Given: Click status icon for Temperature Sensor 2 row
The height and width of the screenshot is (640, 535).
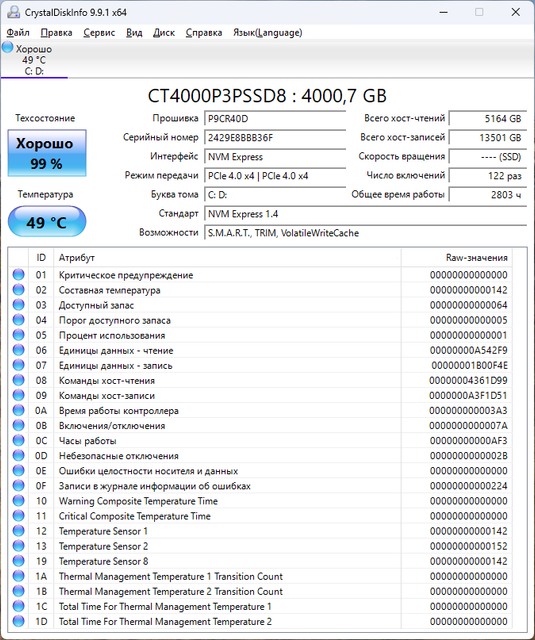Looking at the screenshot, I should pyautogui.click(x=18, y=546).
